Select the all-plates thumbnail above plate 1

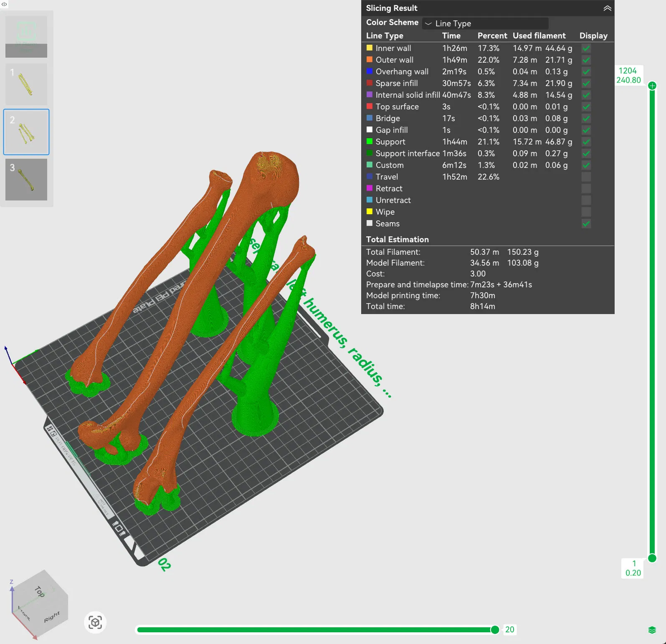point(26,37)
